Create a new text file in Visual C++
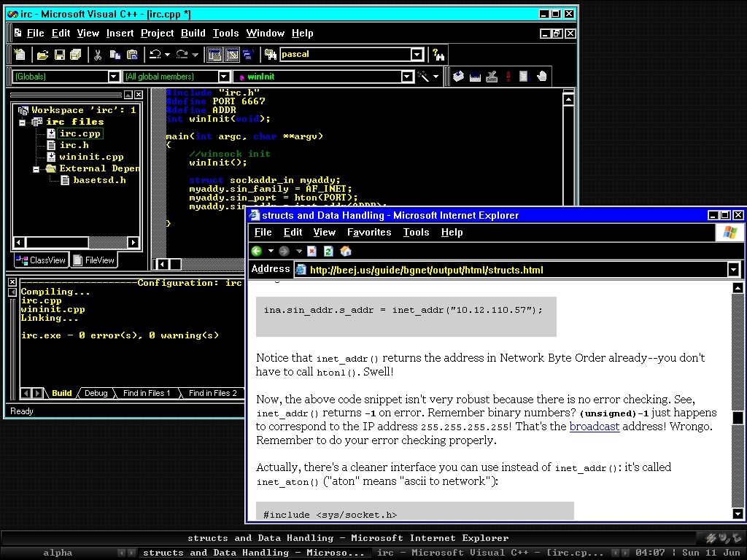Viewport: 747px width, 560px height. (x=20, y=55)
